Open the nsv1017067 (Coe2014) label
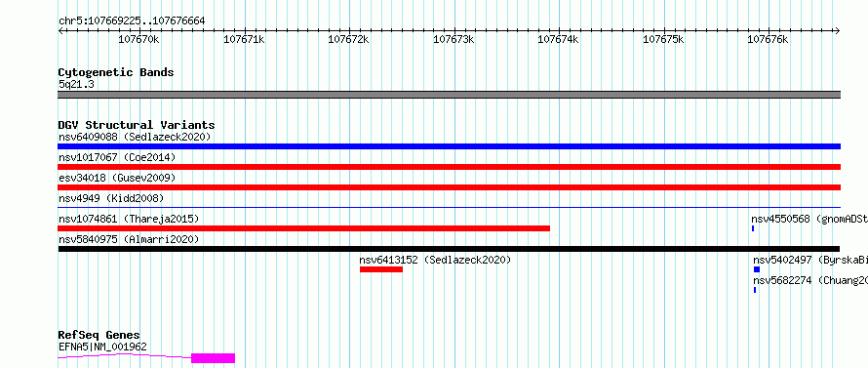Viewport: 868px width, 368px height. (117, 157)
